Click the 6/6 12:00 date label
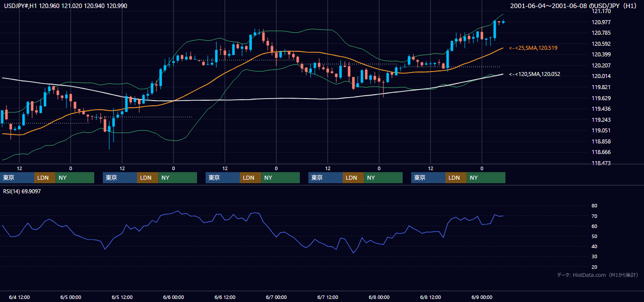 [225, 297]
